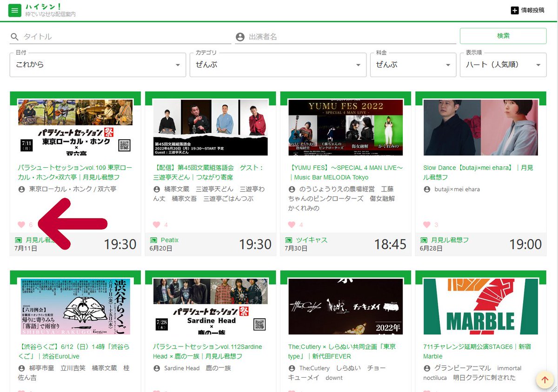This screenshot has width=558, height=392.
Task: Like the パラシュートセッションvol.109 event with its heart
Action: pyautogui.click(x=21, y=225)
